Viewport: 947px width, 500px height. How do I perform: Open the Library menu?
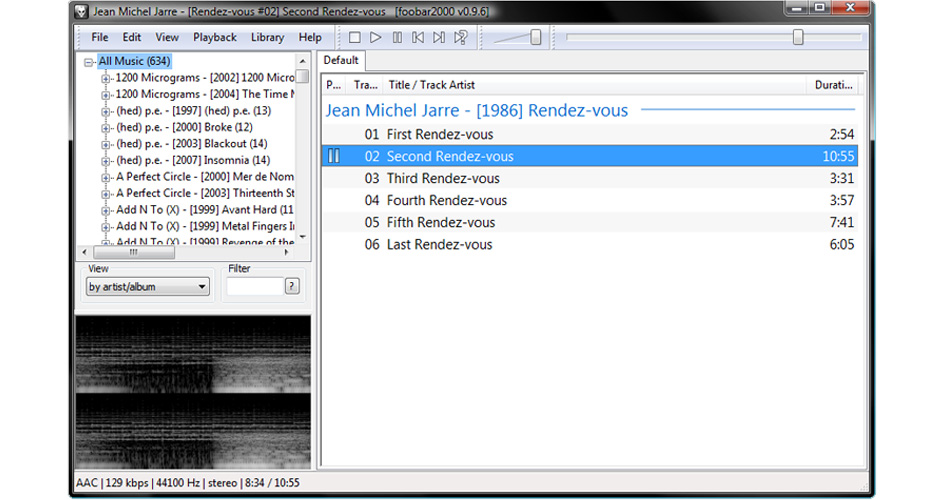[267, 37]
